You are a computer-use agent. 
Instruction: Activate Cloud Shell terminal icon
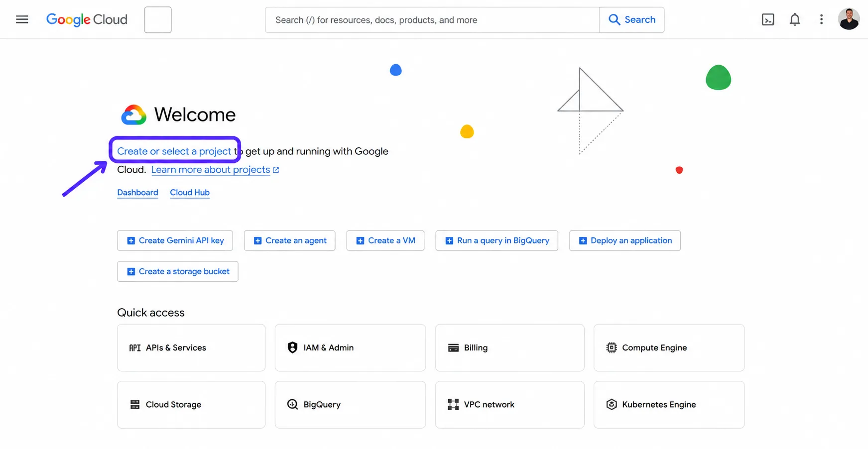768,19
